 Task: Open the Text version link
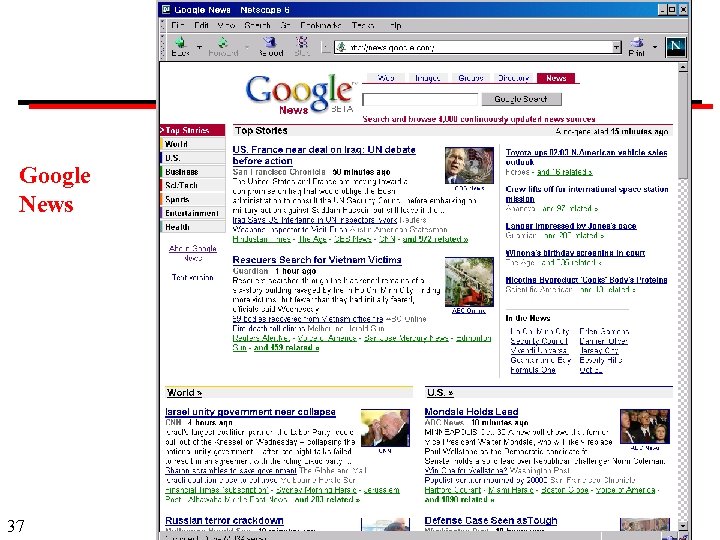pos(193,277)
